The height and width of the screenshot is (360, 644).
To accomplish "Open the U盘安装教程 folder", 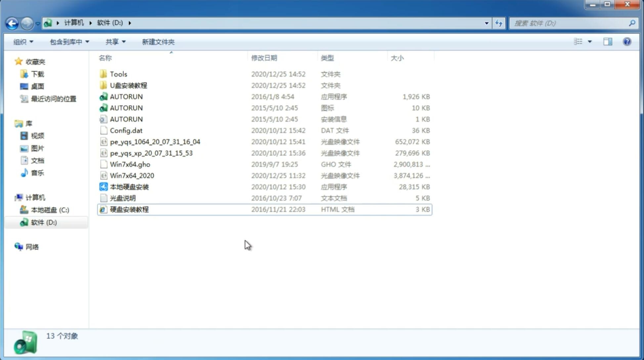I will 128,85.
